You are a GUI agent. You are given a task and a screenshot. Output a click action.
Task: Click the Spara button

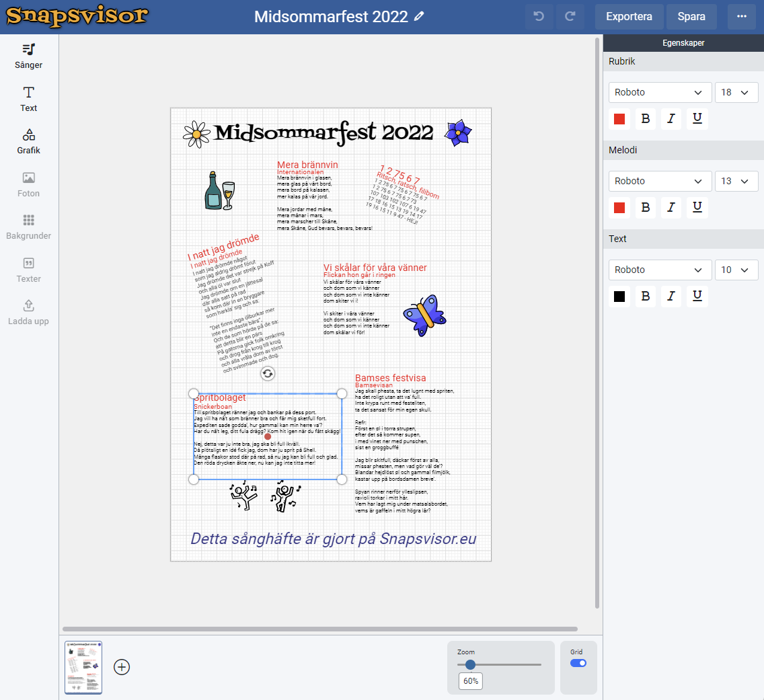coord(691,17)
